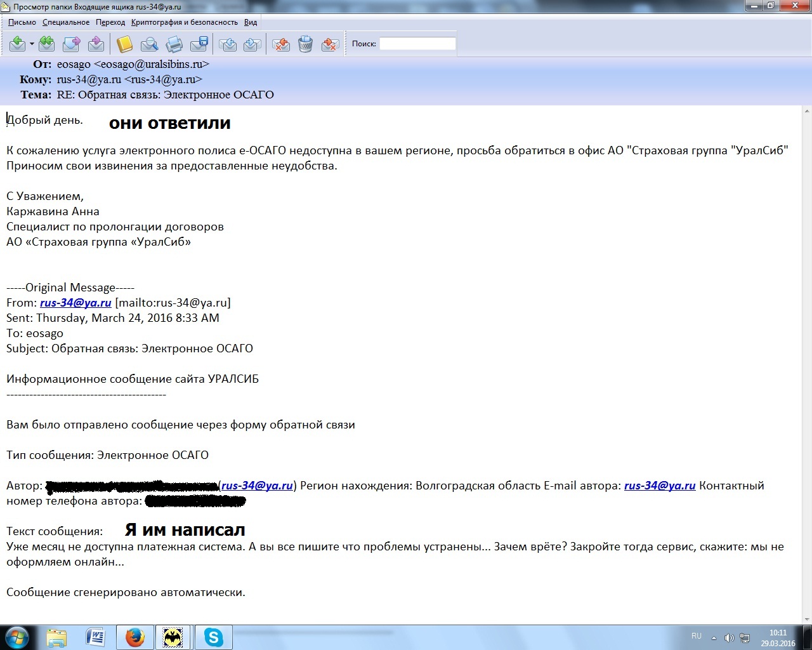The image size is (812, 650).
Task: Open the Reply button dropdown arrow
Action: click(x=32, y=44)
